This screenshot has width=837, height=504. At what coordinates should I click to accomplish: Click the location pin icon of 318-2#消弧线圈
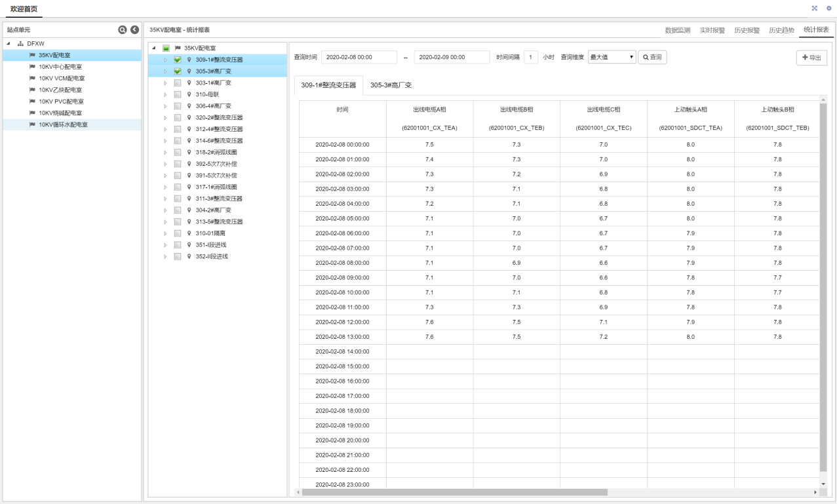pyautogui.click(x=189, y=152)
